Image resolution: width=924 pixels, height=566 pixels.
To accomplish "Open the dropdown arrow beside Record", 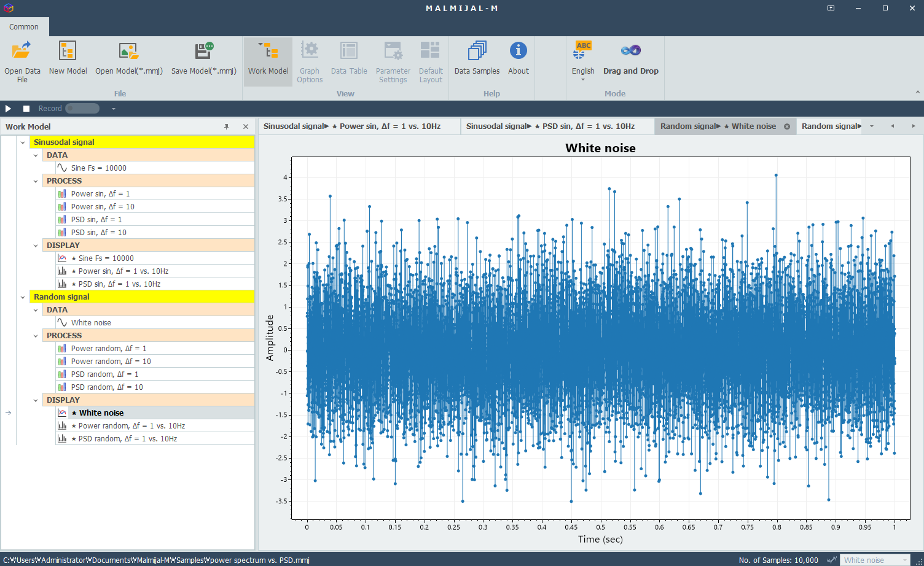I will point(113,109).
